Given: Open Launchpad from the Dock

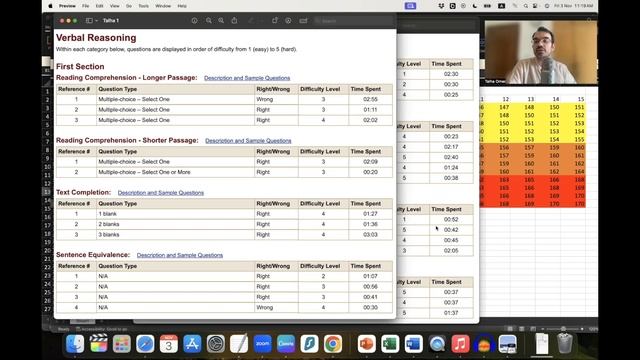Looking at the screenshot, I should (x=122, y=344).
